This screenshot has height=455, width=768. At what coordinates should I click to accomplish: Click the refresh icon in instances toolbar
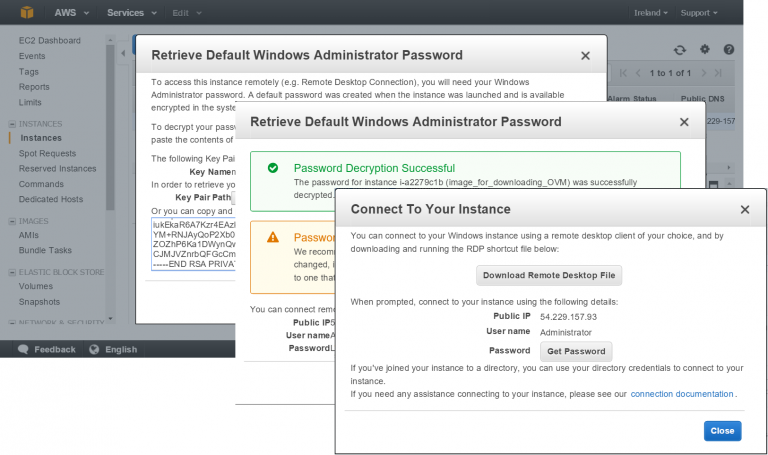coord(680,49)
